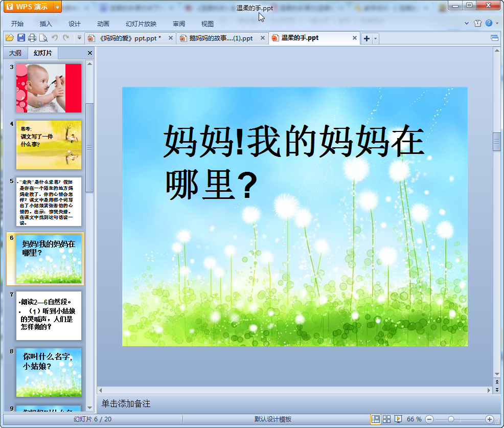The width and height of the screenshot is (504, 428).
Task: Select slide 4 thumbnail 课文写了一件什么事
Action: (49, 145)
